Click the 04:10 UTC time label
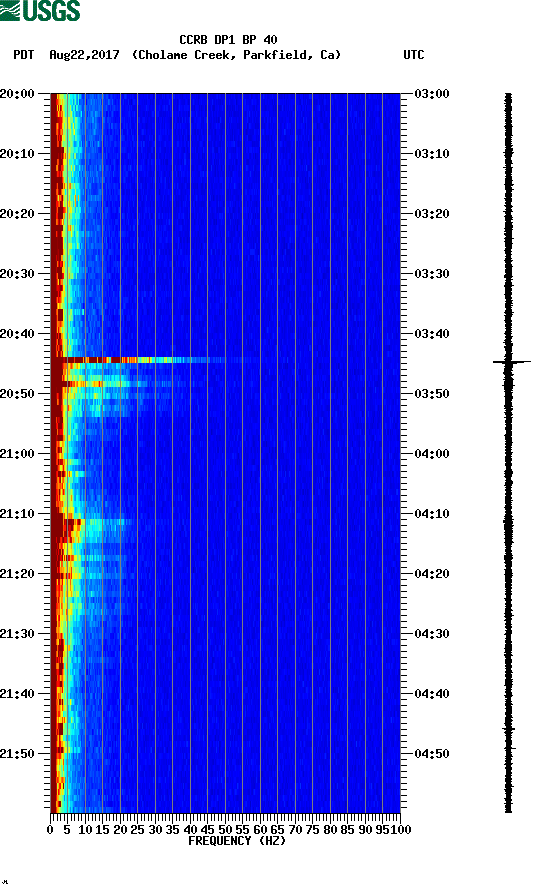The height and width of the screenshot is (893, 552). pyautogui.click(x=432, y=514)
